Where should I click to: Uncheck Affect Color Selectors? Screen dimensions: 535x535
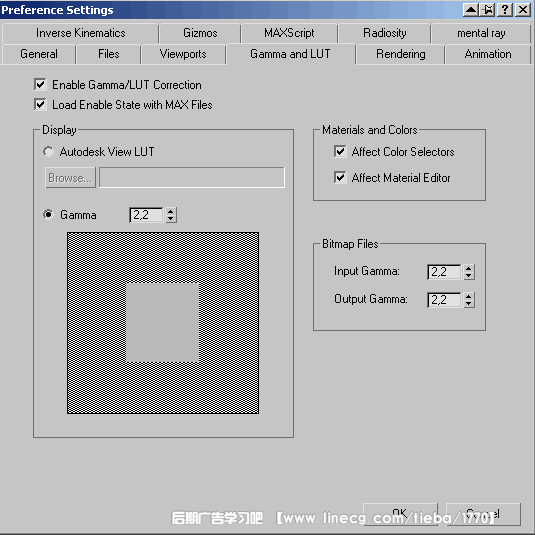pos(340,151)
